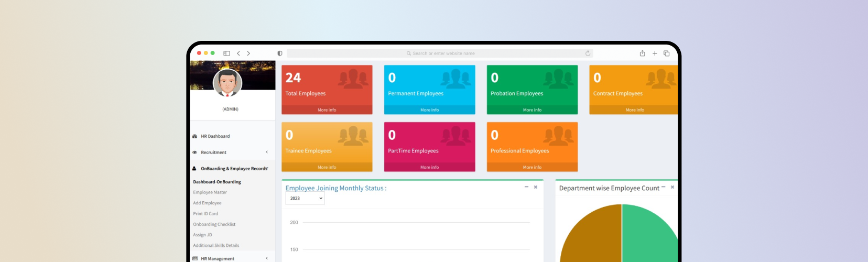Screen dimensions: 868x262
Task: Collapse OnBoarding & Employee Records menu
Action: click(x=231, y=169)
